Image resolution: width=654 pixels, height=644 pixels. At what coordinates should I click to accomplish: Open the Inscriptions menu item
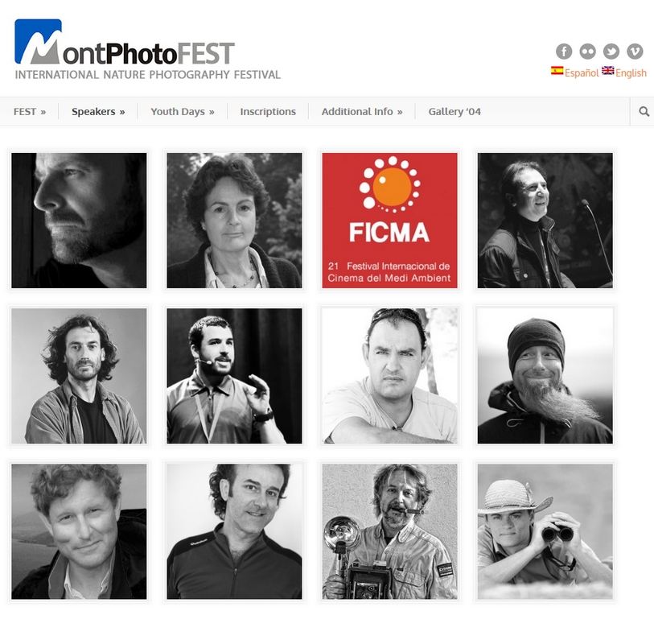click(268, 111)
